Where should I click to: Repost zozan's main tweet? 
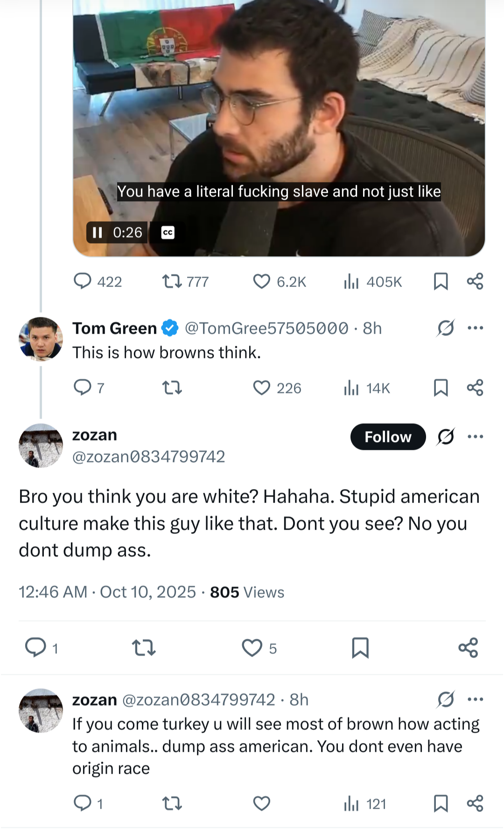point(143,648)
